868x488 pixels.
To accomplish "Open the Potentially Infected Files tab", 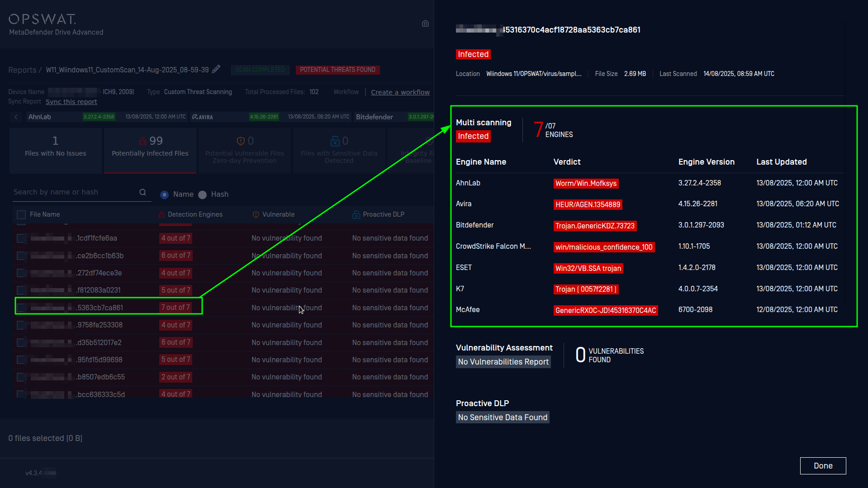I will tap(150, 151).
